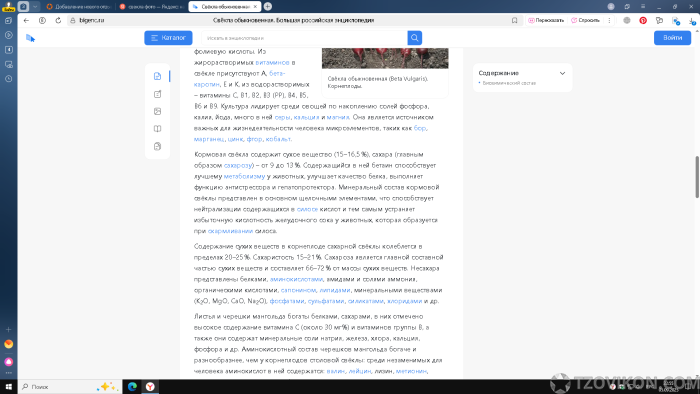Open the Windows Start menu
This screenshot has height=394, width=700.
pos(8,387)
